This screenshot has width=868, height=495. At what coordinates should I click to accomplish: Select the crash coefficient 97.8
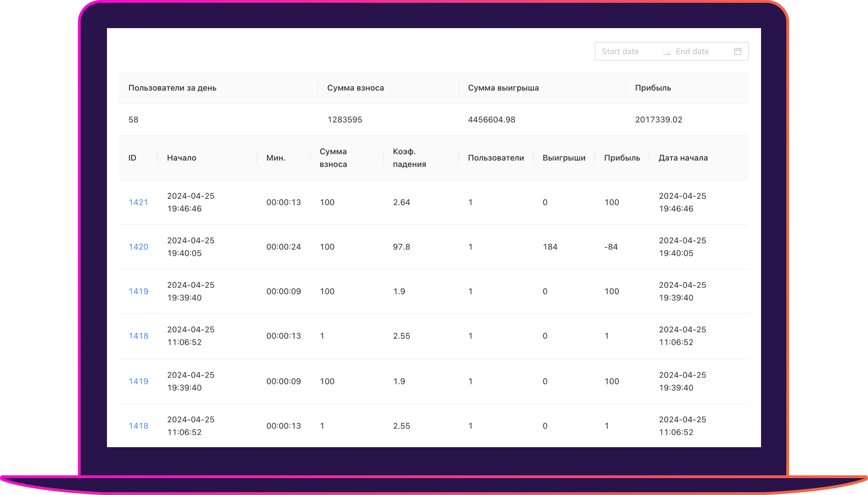coord(402,247)
